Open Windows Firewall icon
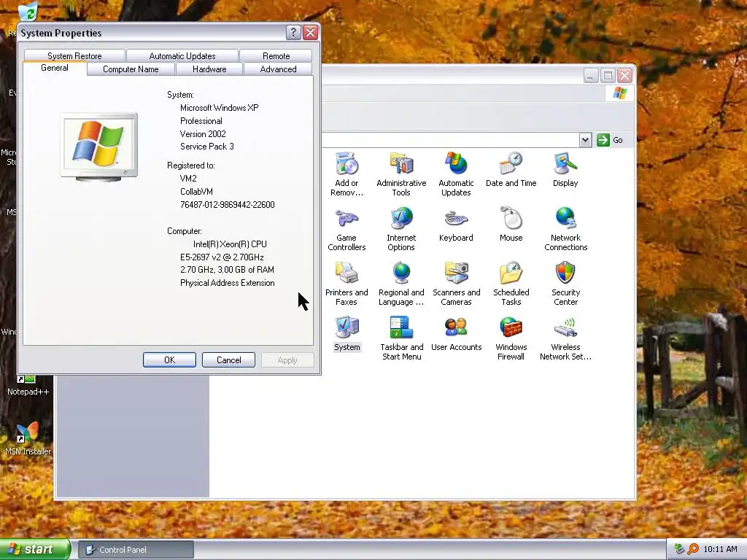Screen dimensions: 747x560 click(x=511, y=338)
